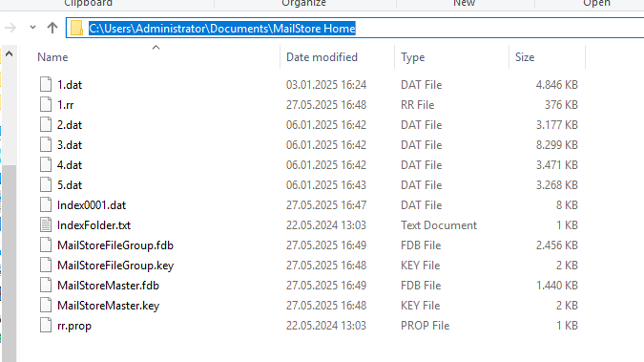Viewport: 644px width, 362px height.
Task: Select the rr.prop file icon
Action: point(46,326)
